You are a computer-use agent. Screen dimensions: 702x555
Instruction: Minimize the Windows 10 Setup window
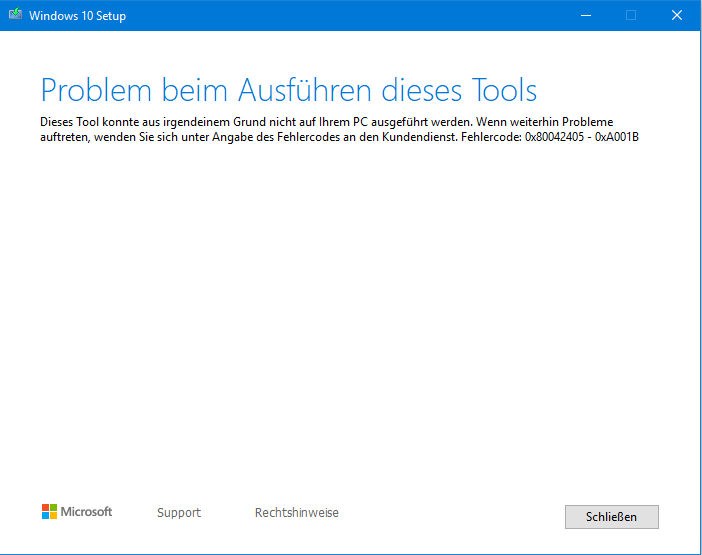click(x=586, y=16)
